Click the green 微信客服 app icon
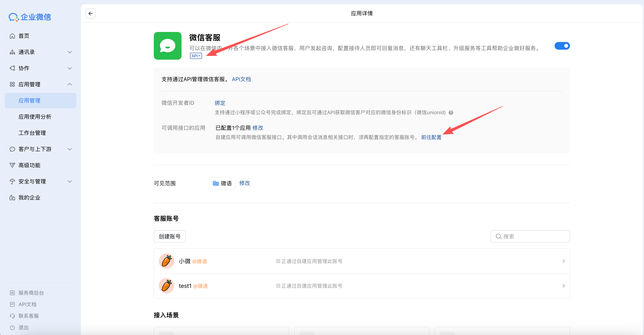644x335 pixels. tap(167, 46)
